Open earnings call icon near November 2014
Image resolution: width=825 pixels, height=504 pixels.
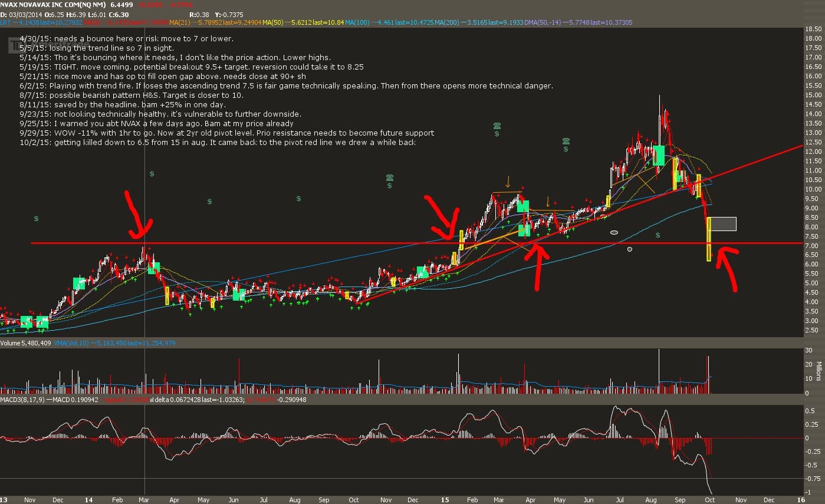coord(389,177)
